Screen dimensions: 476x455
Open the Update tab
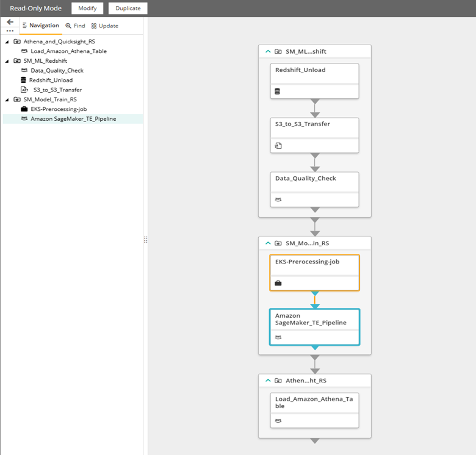(x=105, y=26)
